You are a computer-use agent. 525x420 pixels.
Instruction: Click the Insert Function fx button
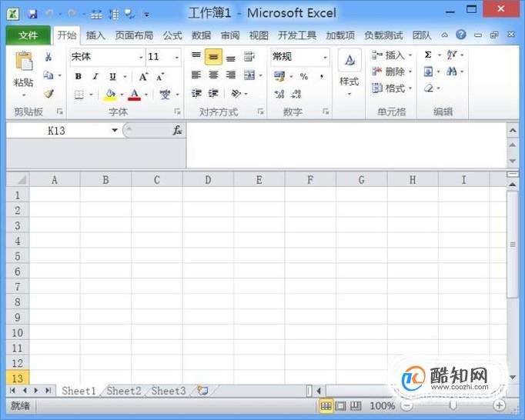click(178, 130)
